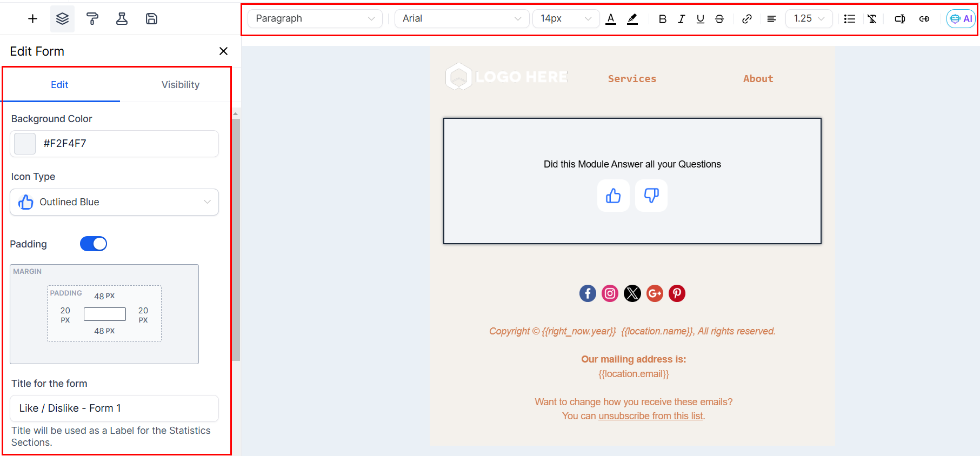Click the Pinterest social icon
This screenshot has width=980, height=456.
[x=677, y=293]
